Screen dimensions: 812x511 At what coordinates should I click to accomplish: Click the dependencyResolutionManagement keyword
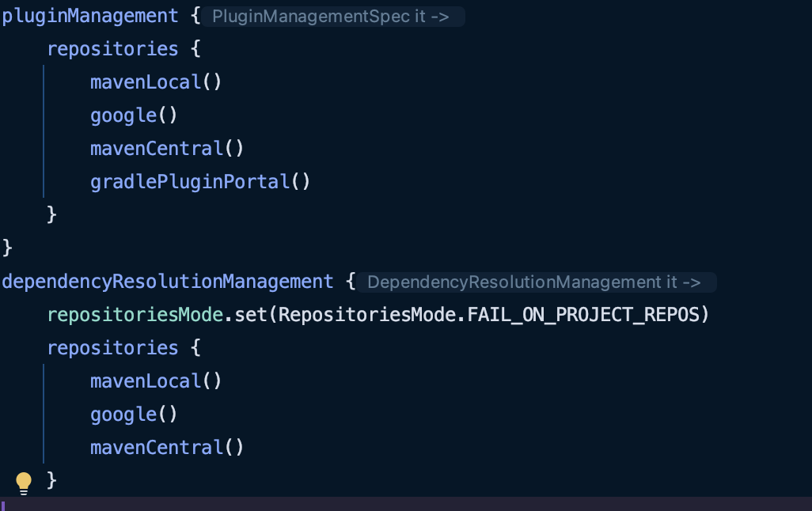tap(168, 282)
